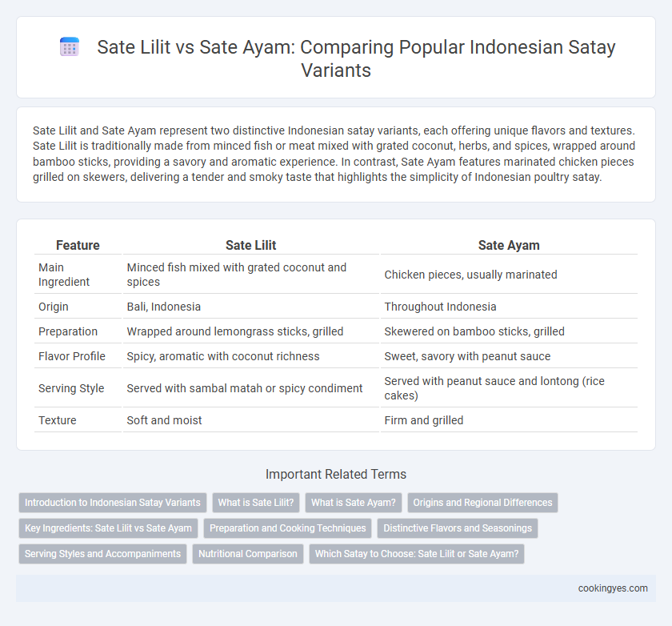Click the Important Related Terms heading
The width and height of the screenshot is (672, 626).
tap(336, 474)
